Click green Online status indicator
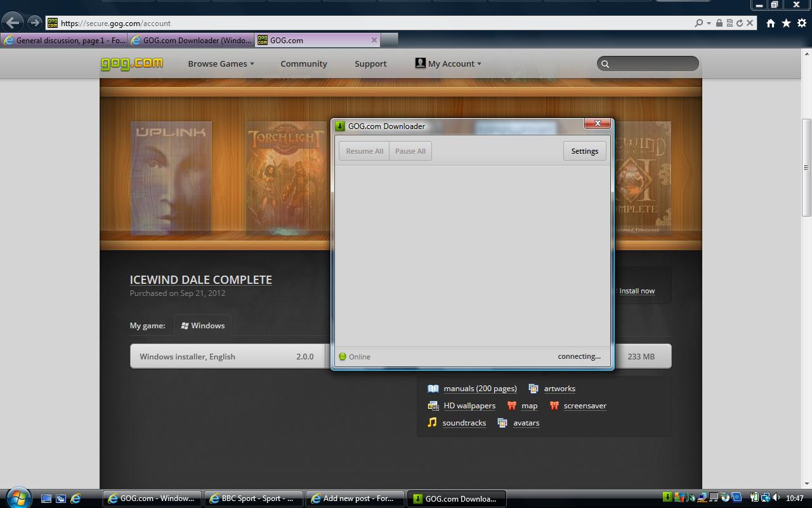 (x=343, y=356)
